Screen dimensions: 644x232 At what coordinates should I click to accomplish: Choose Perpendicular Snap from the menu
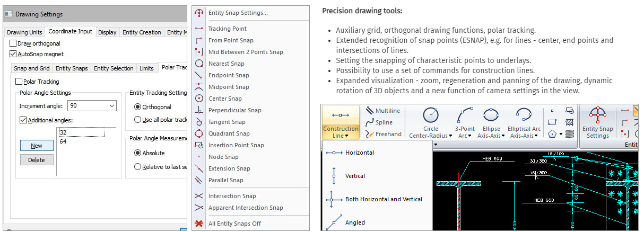234,110
